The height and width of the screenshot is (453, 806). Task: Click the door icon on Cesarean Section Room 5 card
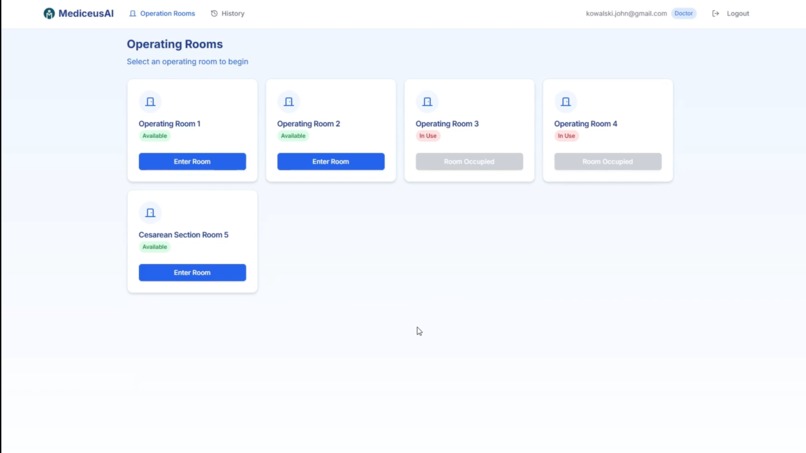[x=150, y=213]
